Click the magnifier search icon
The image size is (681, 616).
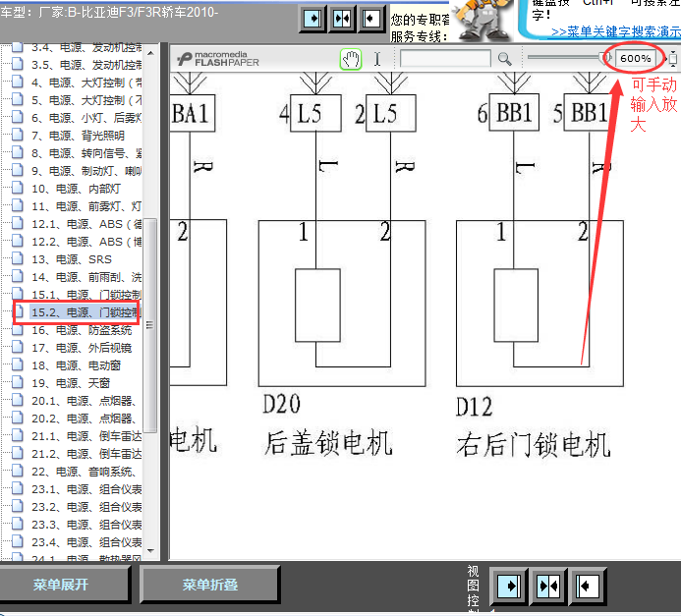pos(504,59)
